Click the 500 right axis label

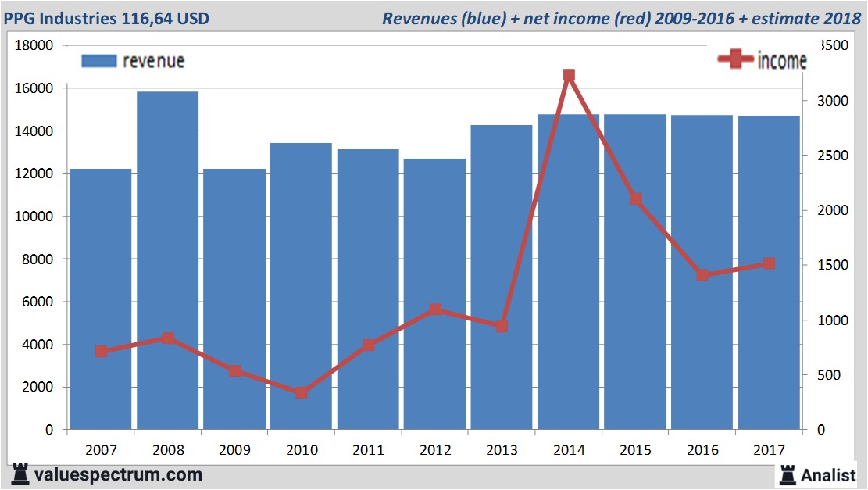(x=829, y=375)
